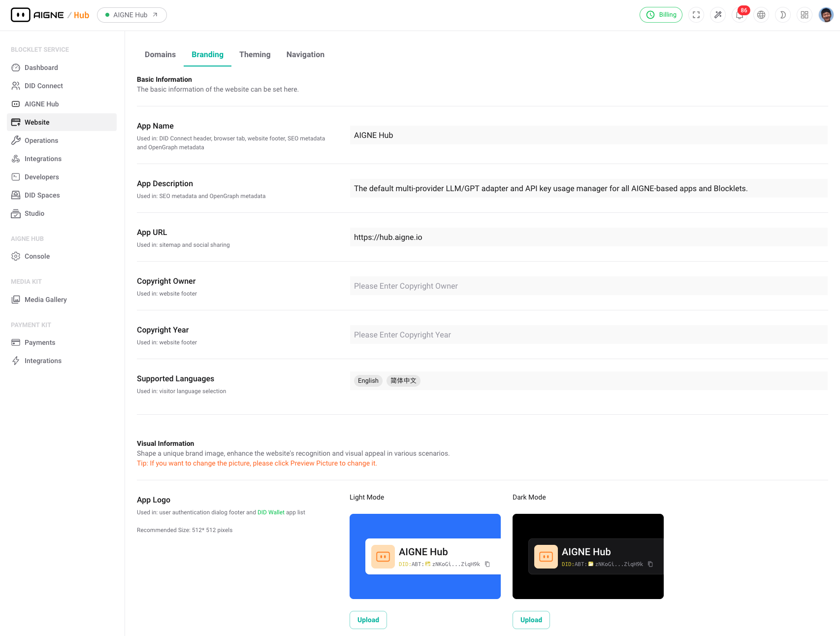Open the Media Gallery
The image size is (840, 636).
click(x=46, y=300)
